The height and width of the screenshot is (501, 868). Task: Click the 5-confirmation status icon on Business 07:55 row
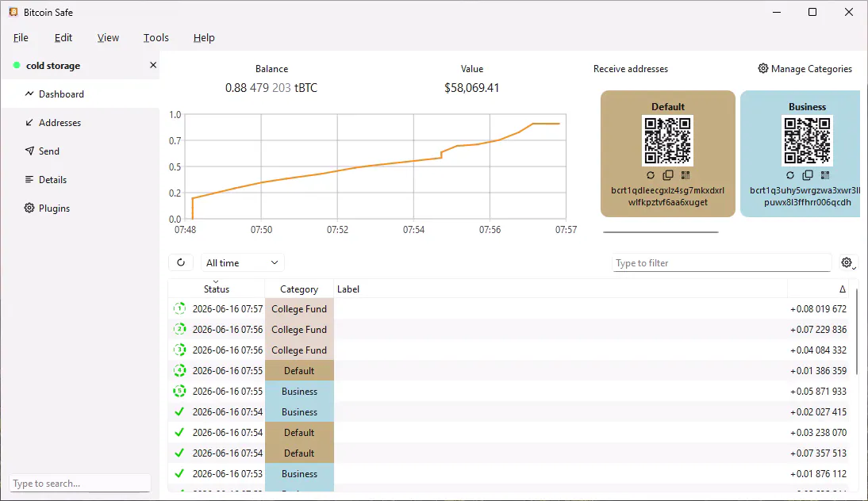pyautogui.click(x=179, y=391)
